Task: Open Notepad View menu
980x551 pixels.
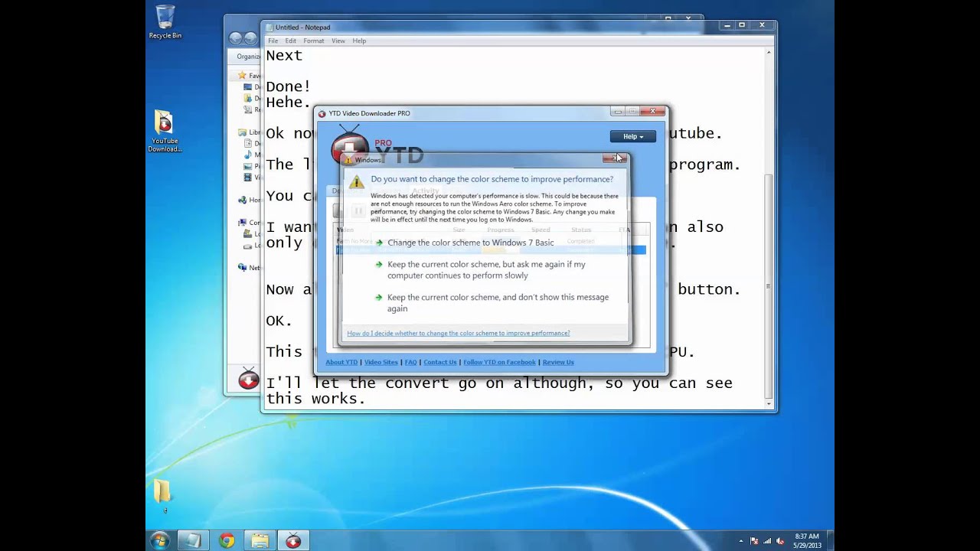Action: [338, 41]
